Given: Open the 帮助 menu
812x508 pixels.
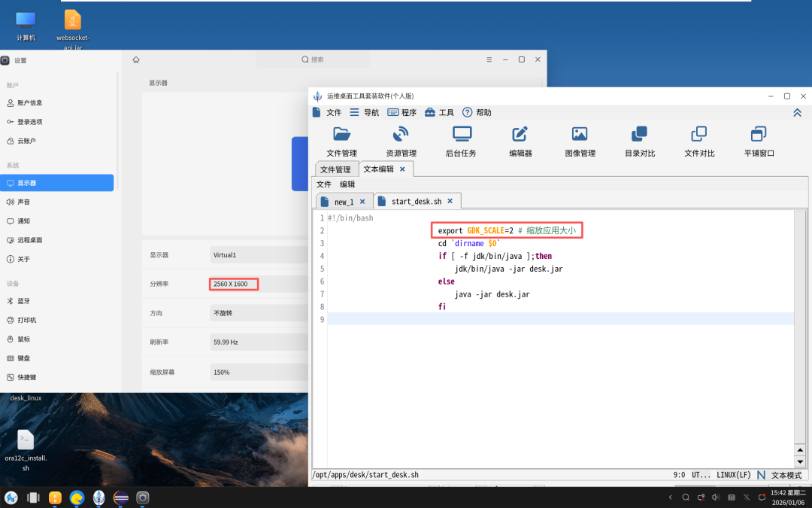Looking at the screenshot, I should click(x=477, y=112).
